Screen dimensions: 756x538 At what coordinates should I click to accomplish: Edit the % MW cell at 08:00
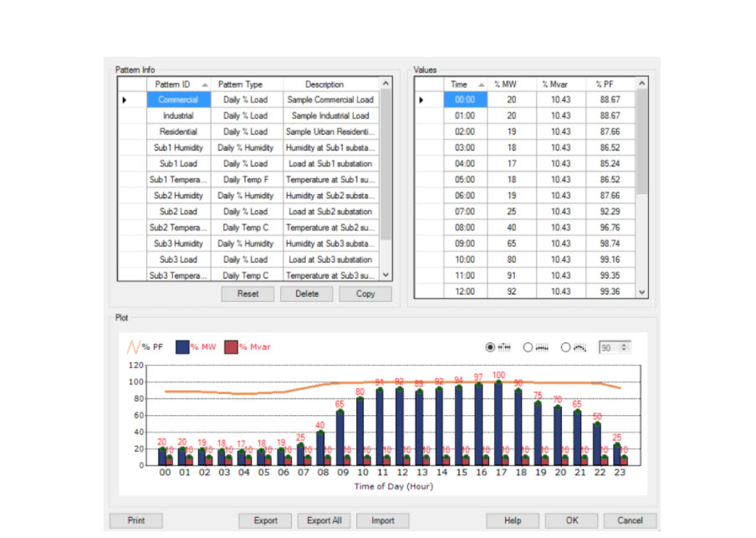pos(510,227)
